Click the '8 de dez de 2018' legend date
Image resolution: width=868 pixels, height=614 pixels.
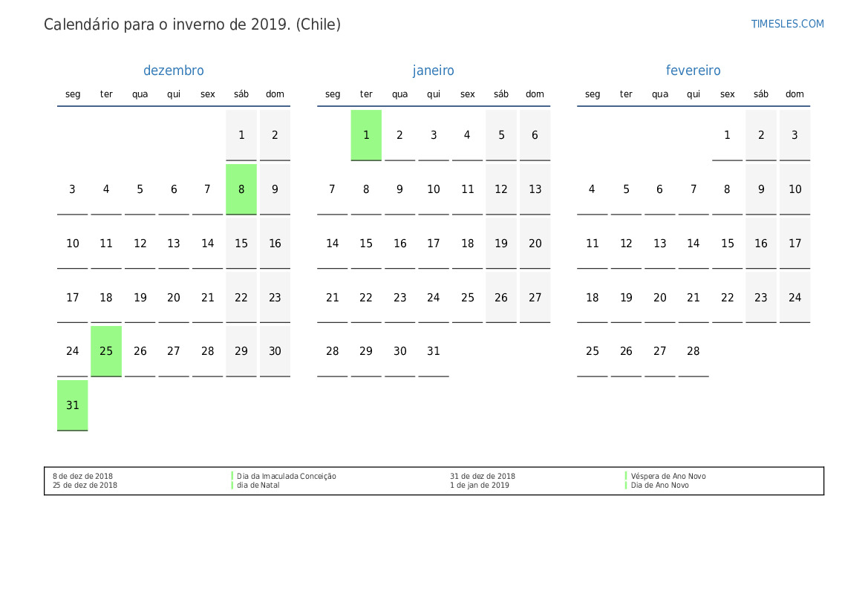pos(82,477)
